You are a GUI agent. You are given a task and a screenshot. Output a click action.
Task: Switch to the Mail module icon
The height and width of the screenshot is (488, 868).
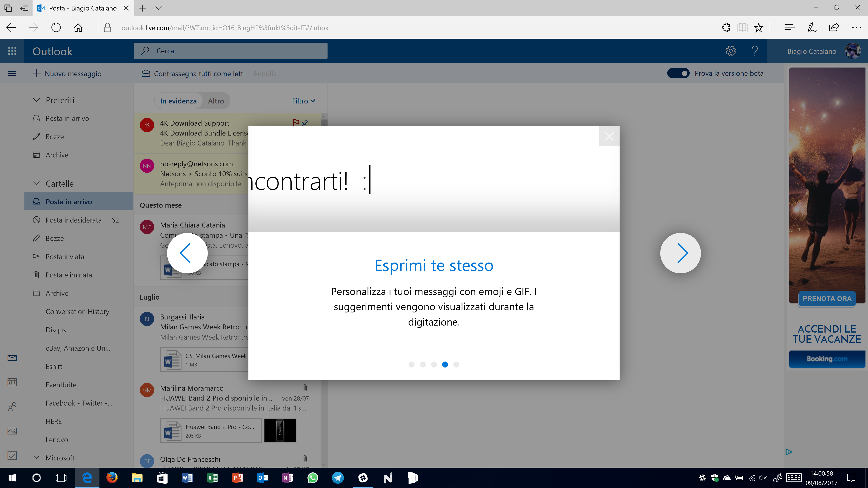coord(12,358)
